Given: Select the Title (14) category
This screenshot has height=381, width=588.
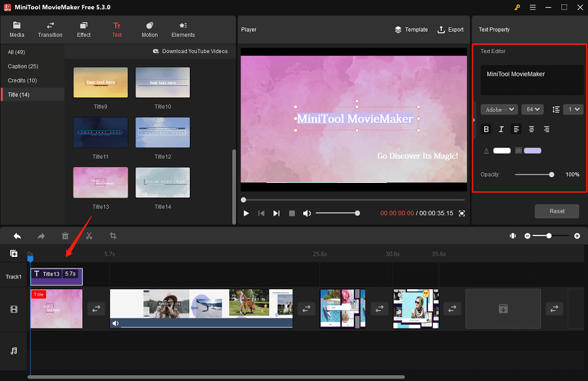Looking at the screenshot, I should 33,94.
